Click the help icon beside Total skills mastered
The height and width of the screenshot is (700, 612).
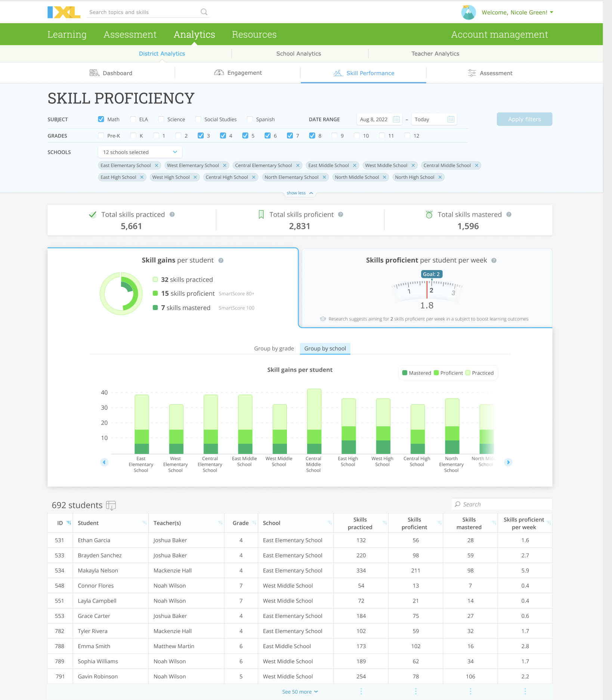[509, 214]
